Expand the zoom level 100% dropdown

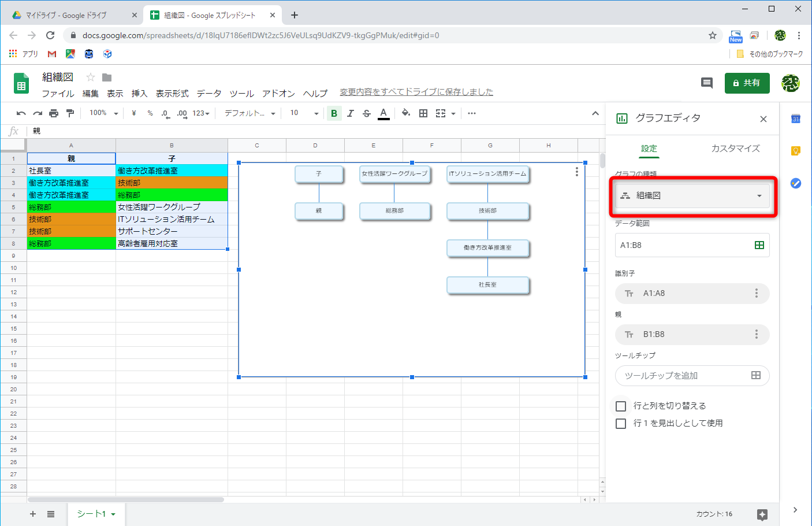(103, 113)
